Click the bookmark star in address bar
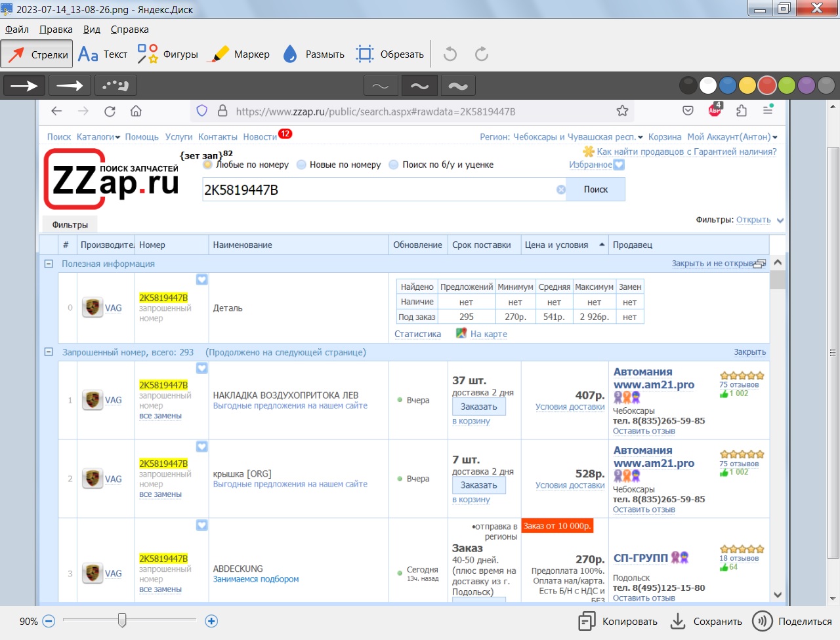 tap(622, 111)
